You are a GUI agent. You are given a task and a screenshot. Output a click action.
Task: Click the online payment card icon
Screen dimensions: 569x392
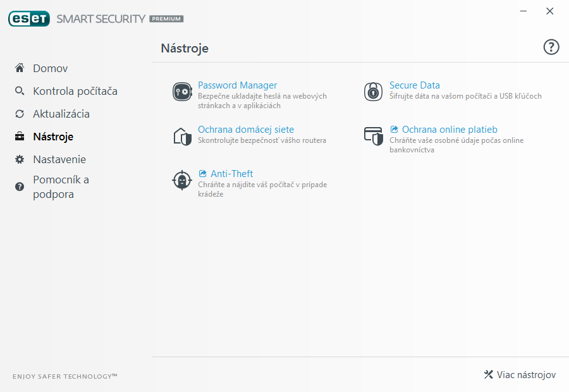(374, 136)
